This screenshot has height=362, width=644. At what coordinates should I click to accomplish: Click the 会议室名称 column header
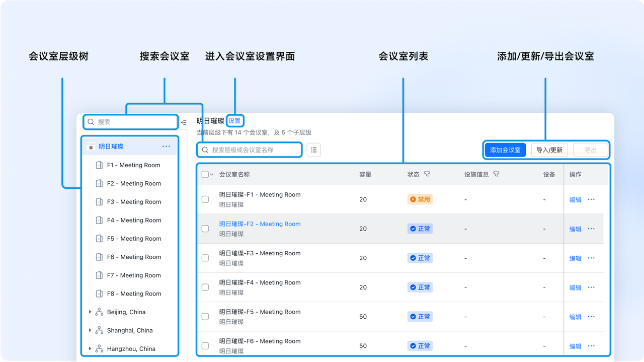click(x=234, y=175)
